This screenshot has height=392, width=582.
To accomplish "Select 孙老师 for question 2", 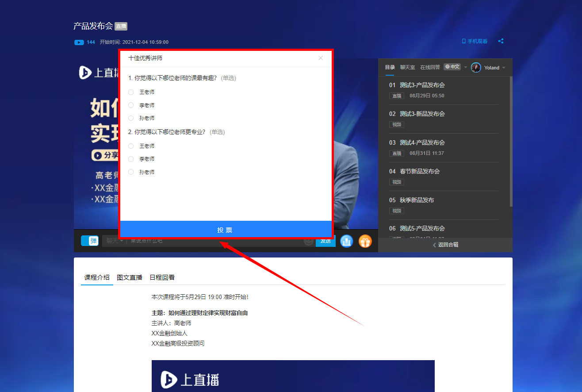I will pos(131,172).
